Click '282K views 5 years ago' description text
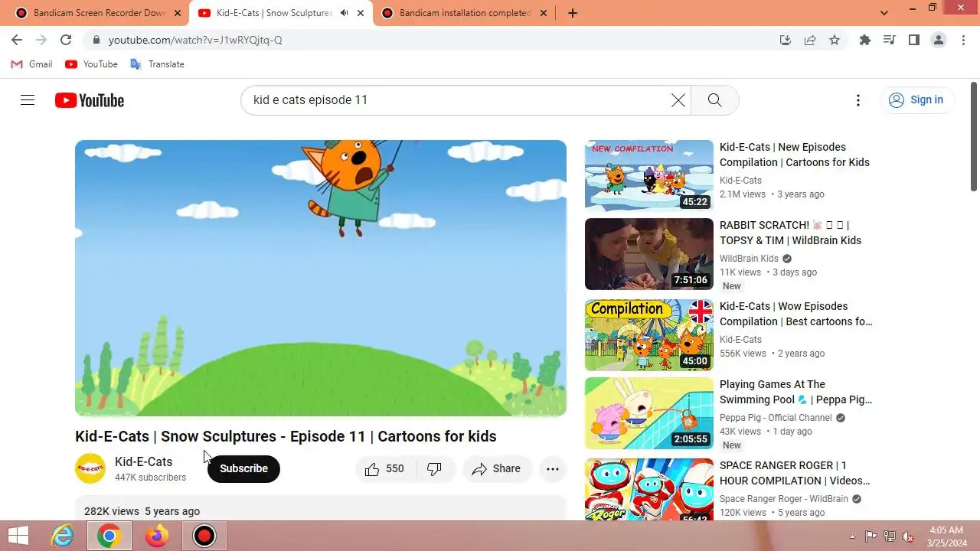980x551 pixels. tap(142, 511)
